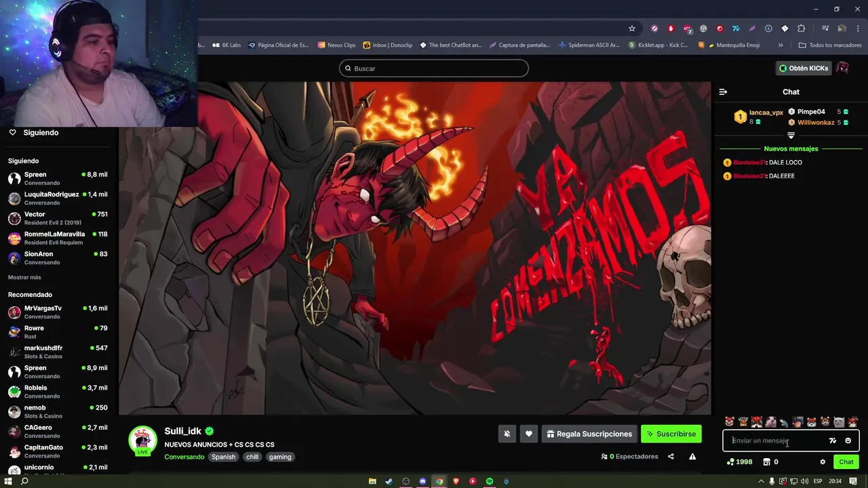The height and width of the screenshot is (488, 868).
Task: Open Spotify from the Windows taskbar
Action: click(490, 481)
